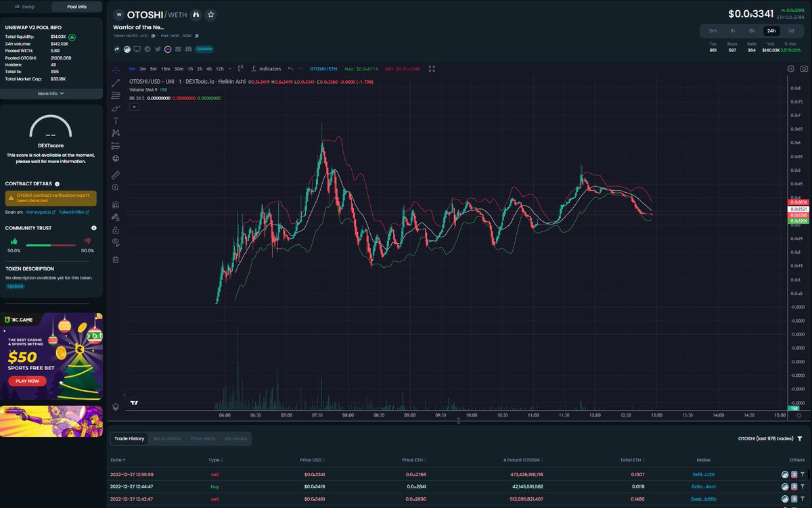Switch chart to 15m interval
Screen dimensions: 812x508
(165, 68)
